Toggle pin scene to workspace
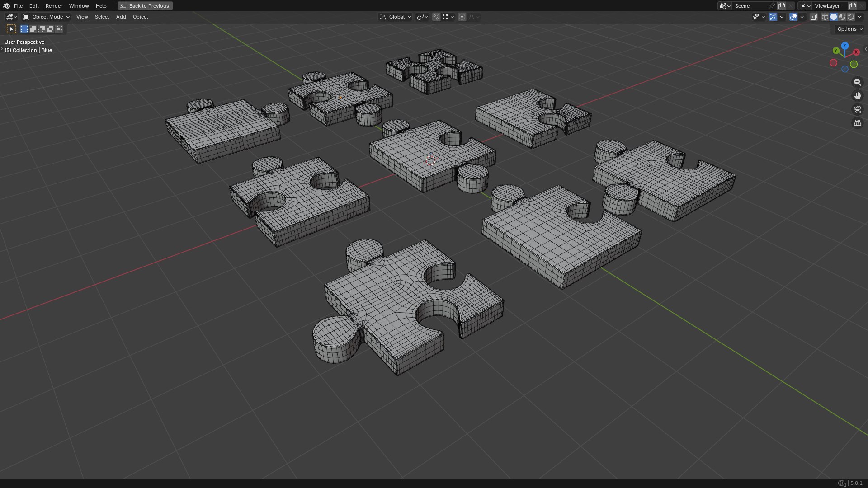 pyautogui.click(x=772, y=6)
